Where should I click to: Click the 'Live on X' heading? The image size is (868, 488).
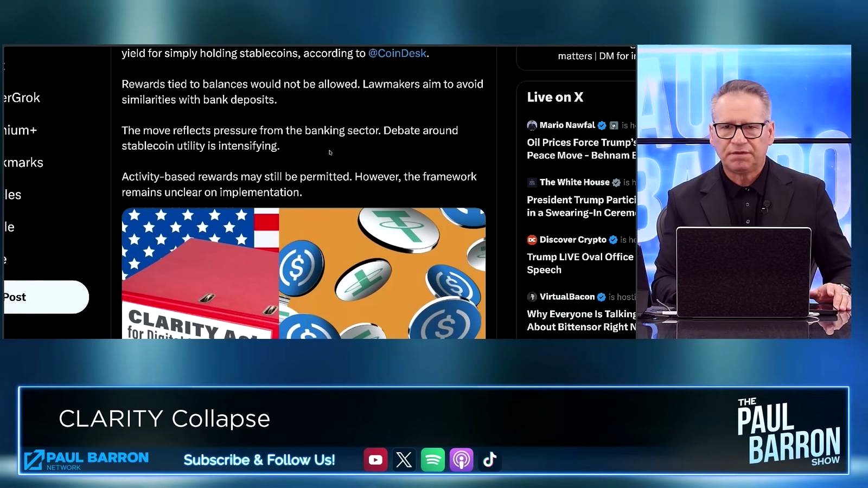[555, 97]
